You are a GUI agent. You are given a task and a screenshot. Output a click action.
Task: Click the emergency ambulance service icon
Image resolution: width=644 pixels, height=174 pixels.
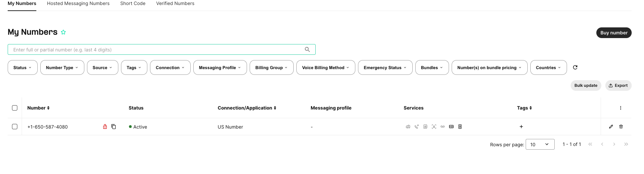pos(408,127)
